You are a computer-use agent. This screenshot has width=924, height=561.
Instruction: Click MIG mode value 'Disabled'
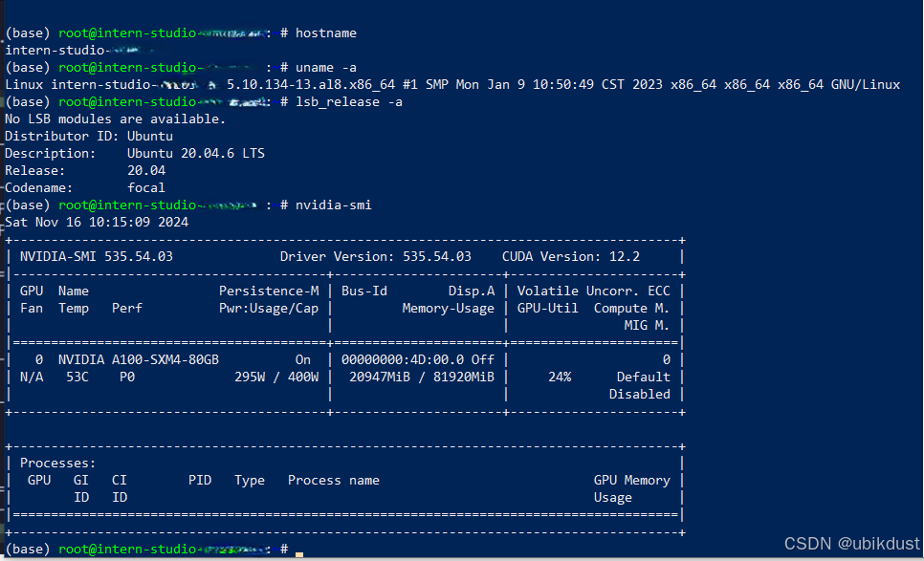coord(639,394)
